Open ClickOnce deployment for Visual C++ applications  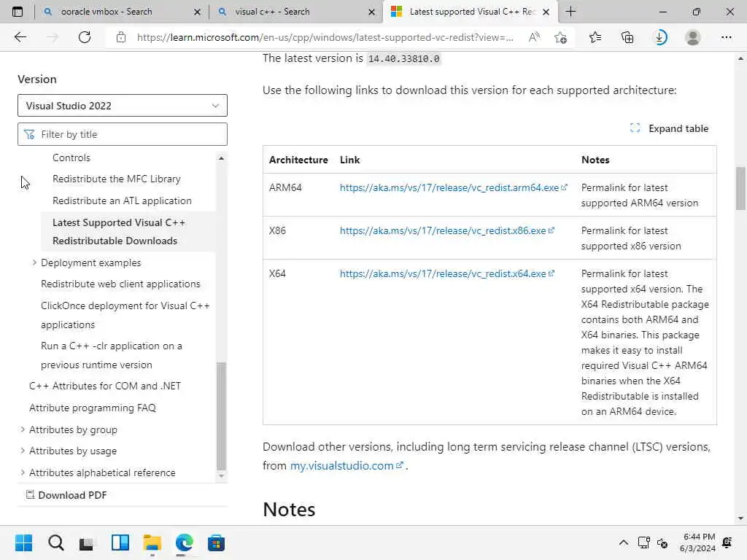coord(125,315)
